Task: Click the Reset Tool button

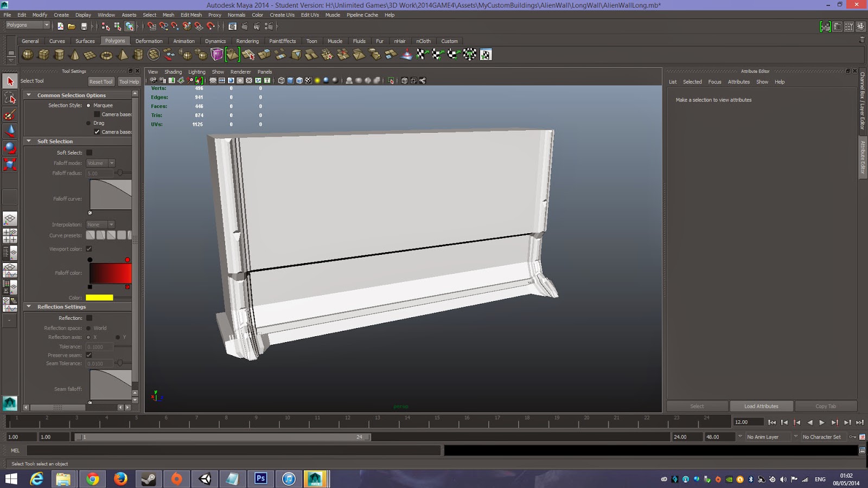Action: (101, 82)
